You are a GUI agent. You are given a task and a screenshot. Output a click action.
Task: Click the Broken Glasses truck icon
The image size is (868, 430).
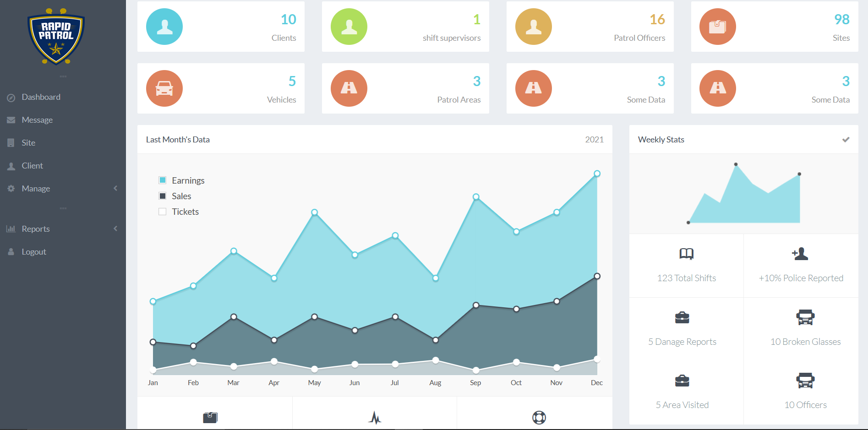point(805,317)
